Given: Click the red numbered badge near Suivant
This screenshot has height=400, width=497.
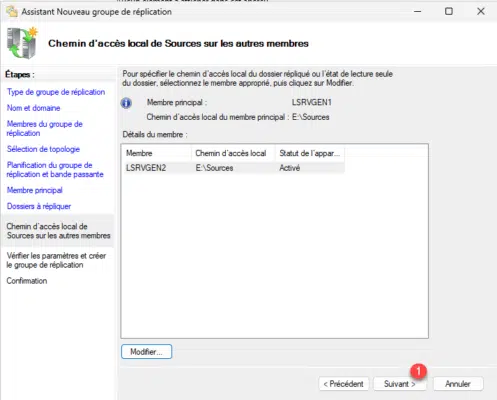Looking at the screenshot, I should (x=419, y=371).
